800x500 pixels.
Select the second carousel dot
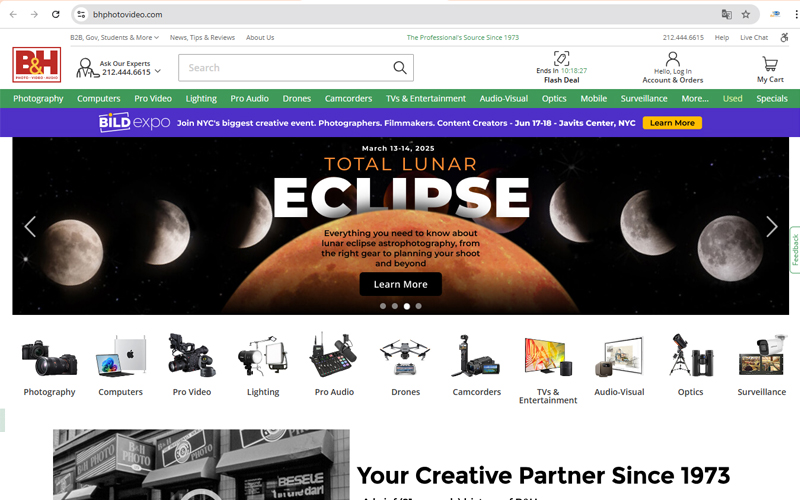394,306
